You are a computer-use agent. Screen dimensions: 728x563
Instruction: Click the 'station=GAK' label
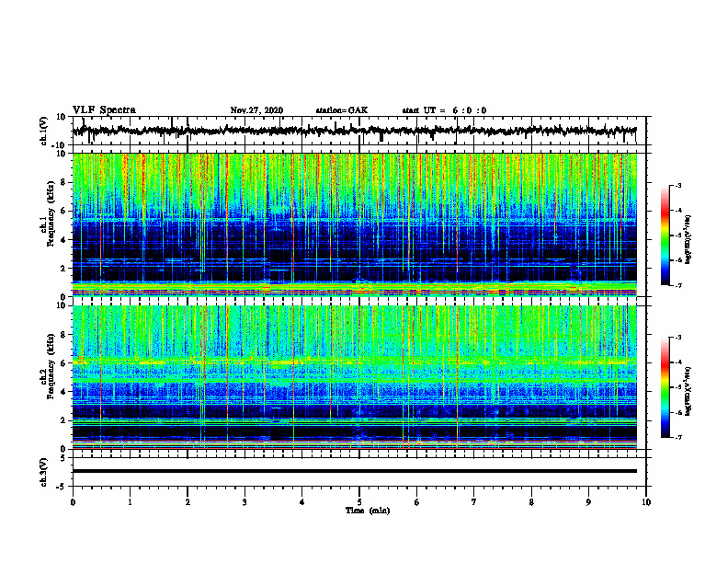pos(342,110)
